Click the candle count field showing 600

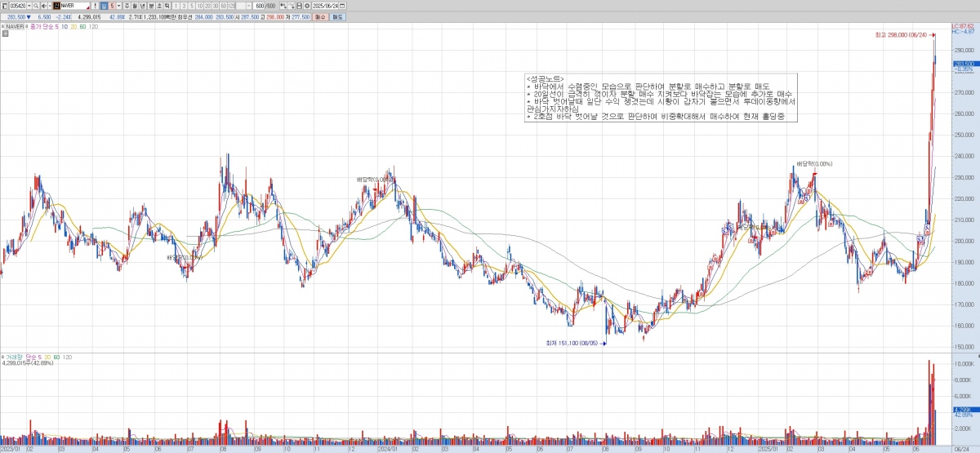coord(259,6)
